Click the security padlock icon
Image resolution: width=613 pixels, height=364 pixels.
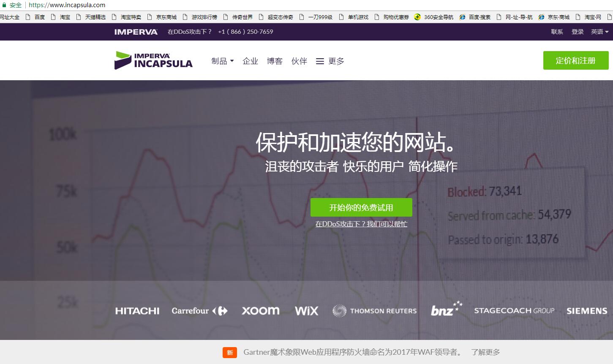pos(4,5)
